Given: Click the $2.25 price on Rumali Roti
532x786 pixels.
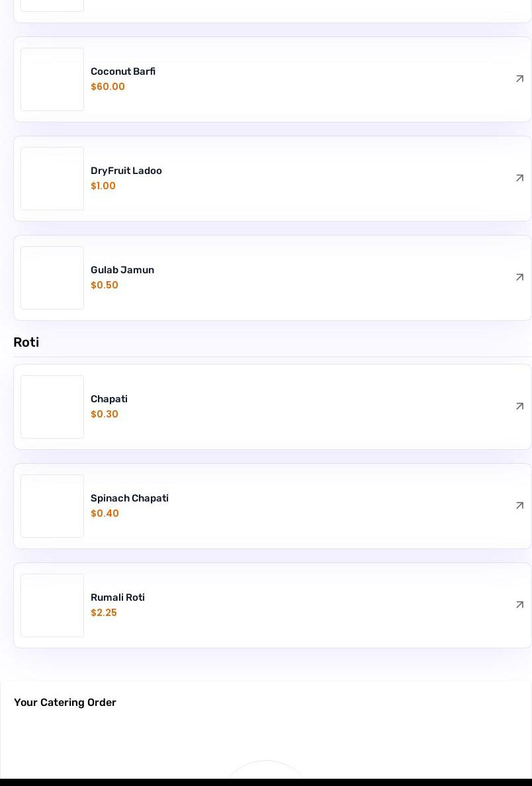Looking at the screenshot, I should click(x=104, y=613).
